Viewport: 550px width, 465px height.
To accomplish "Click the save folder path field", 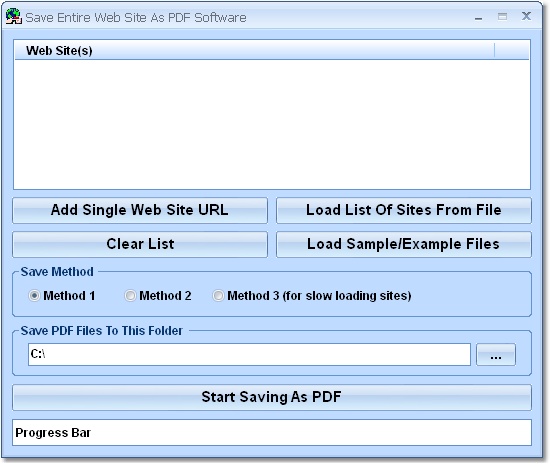I will (x=249, y=355).
